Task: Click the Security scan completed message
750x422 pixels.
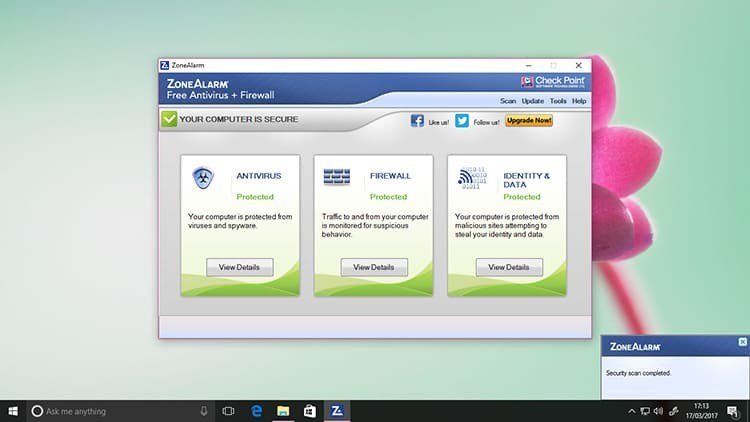Action: click(x=638, y=373)
